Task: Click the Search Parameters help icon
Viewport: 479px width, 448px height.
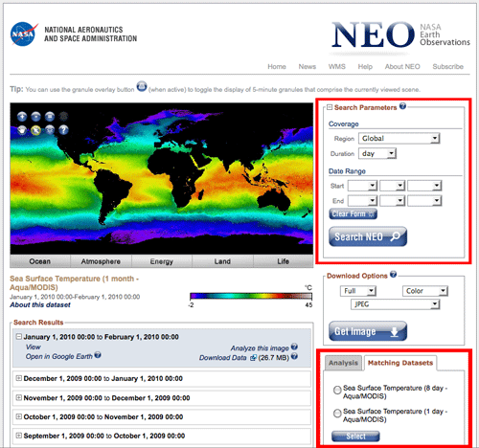Action: point(402,106)
